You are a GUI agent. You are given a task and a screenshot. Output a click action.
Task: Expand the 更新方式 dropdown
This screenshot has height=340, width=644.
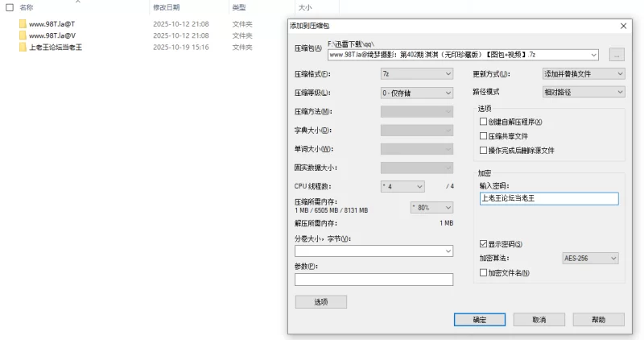point(584,74)
